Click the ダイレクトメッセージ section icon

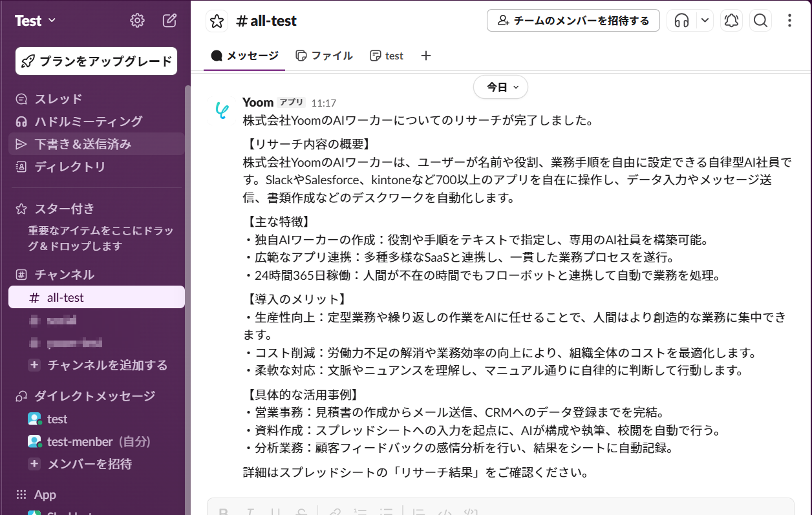(x=21, y=395)
